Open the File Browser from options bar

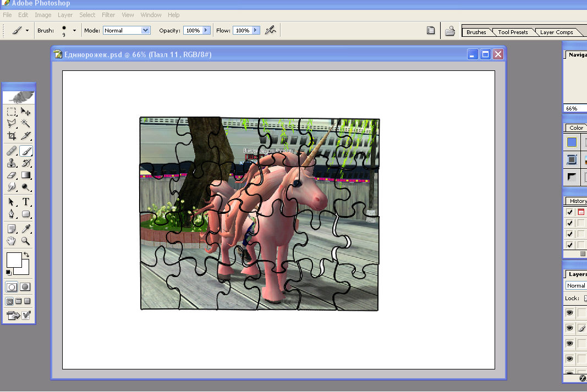pos(450,31)
